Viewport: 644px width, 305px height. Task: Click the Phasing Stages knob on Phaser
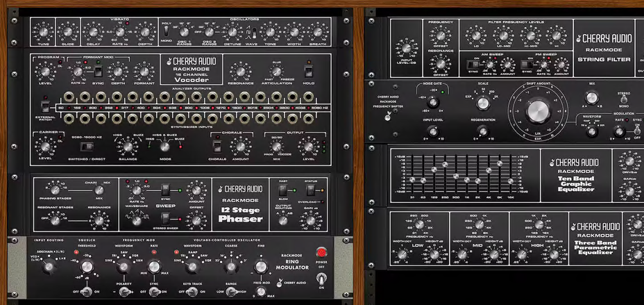[x=55, y=190]
